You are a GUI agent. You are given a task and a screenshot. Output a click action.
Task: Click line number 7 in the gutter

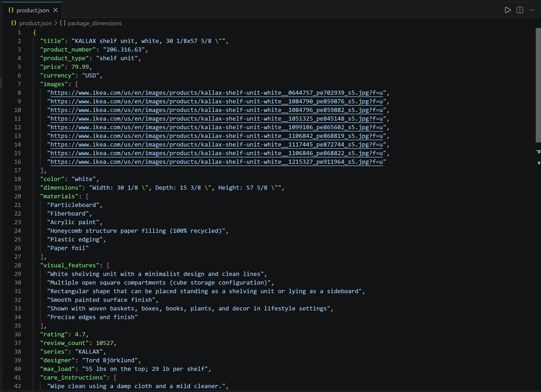coord(19,84)
